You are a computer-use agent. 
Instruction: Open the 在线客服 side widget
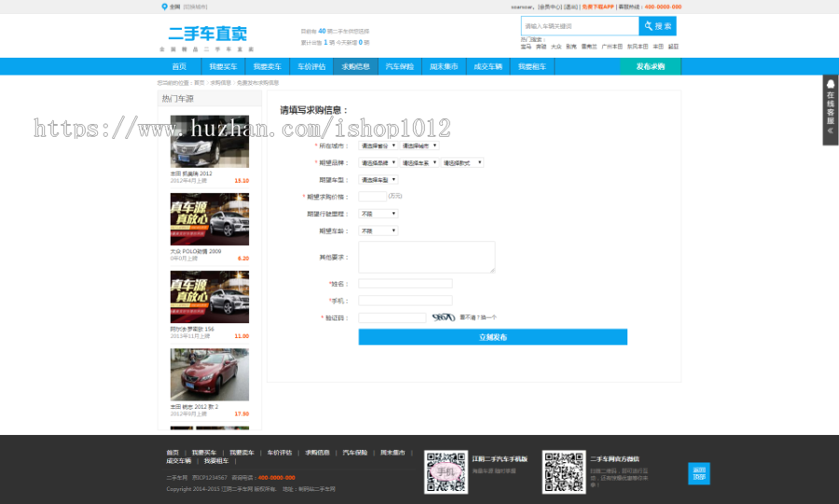(x=830, y=110)
